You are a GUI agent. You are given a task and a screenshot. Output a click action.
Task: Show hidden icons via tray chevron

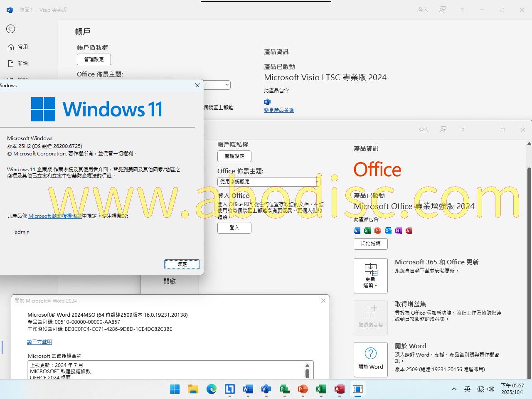point(454,389)
